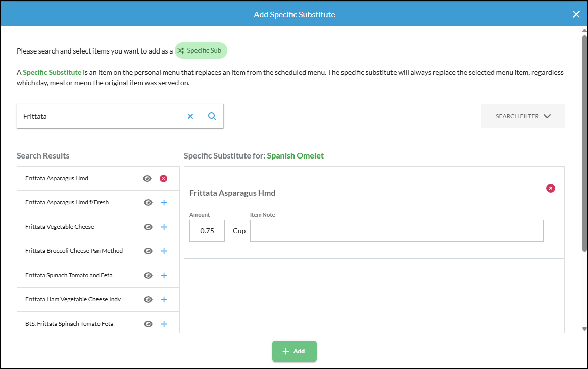588x369 pixels.
Task: Add Frittata Spinach Tomato and Feta
Action: 164,275
